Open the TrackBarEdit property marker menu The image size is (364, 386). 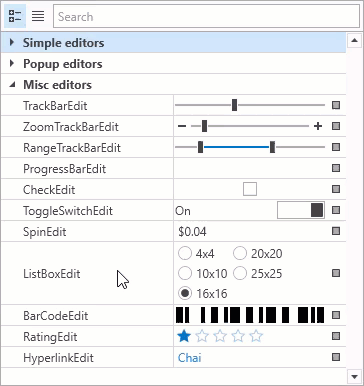tap(336, 105)
